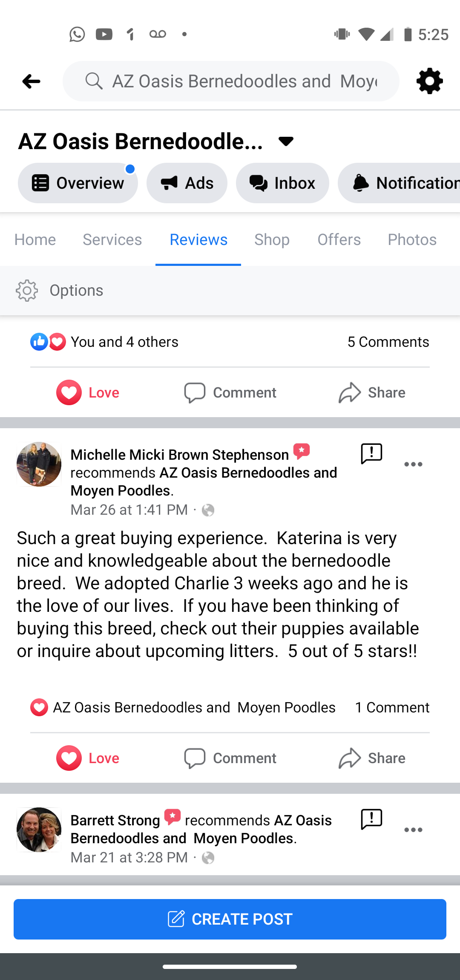Open the Inbox section
This screenshot has width=460, height=980.
click(x=282, y=183)
